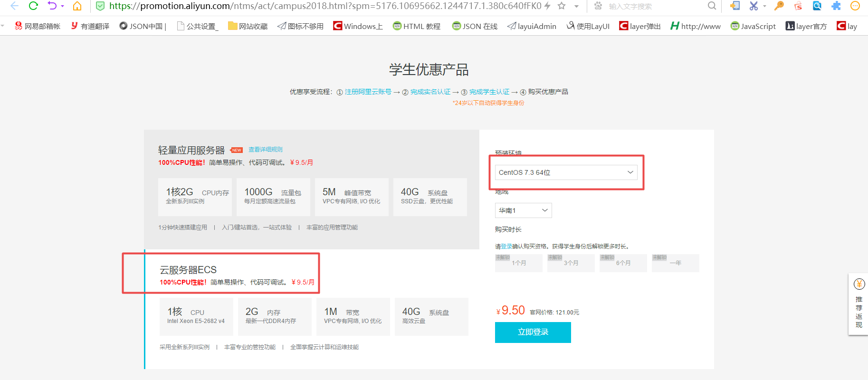
Task: Open the http://www bookmark with H icon
Action: point(696,26)
